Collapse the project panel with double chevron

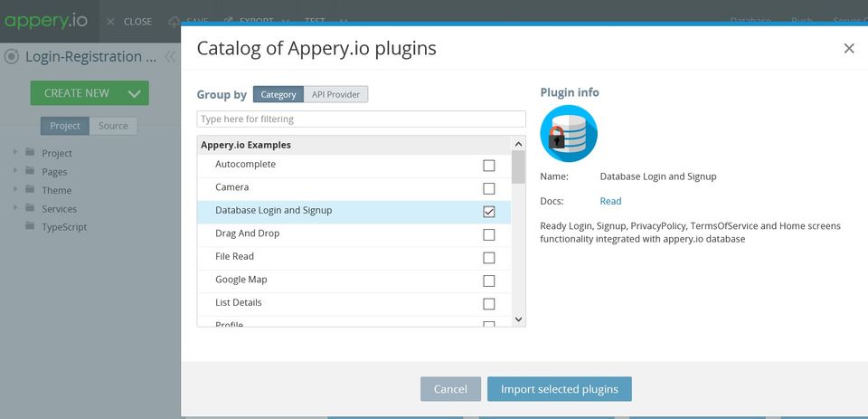click(169, 56)
